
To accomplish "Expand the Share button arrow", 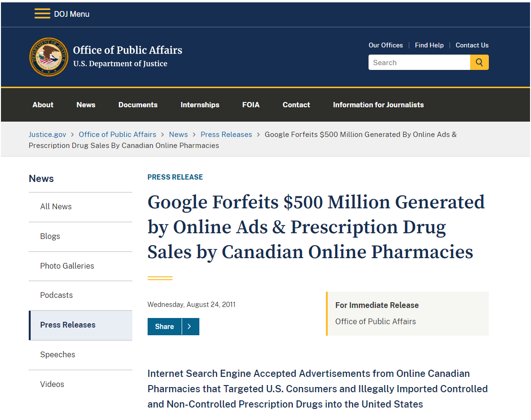I will coord(190,327).
